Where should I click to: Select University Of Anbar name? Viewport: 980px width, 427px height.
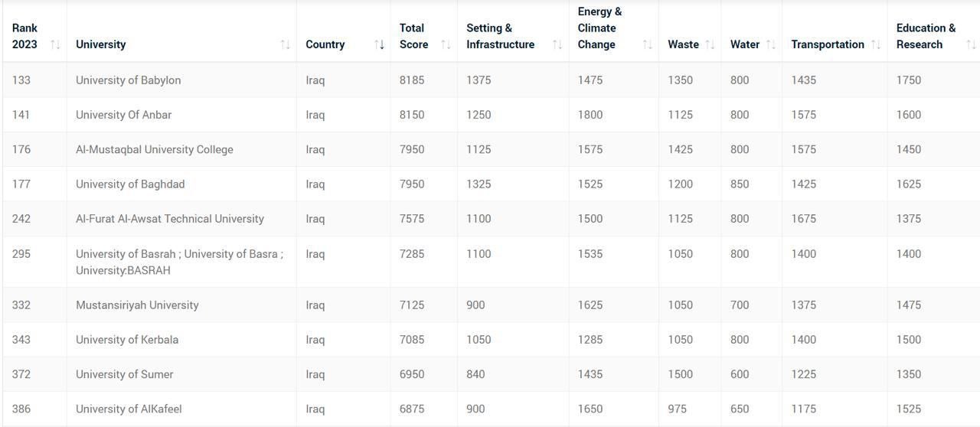click(123, 115)
